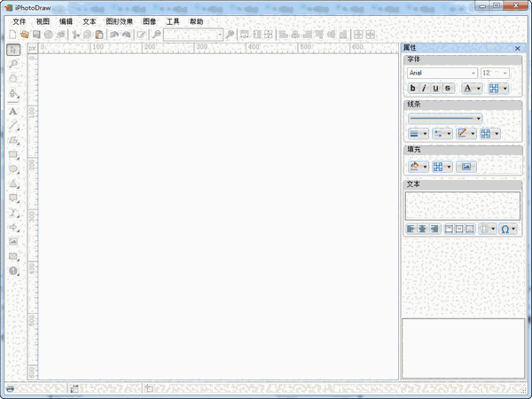Open the Omega special symbols dropdown
The width and height of the screenshot is (532, 399).
tap(508, 229)
